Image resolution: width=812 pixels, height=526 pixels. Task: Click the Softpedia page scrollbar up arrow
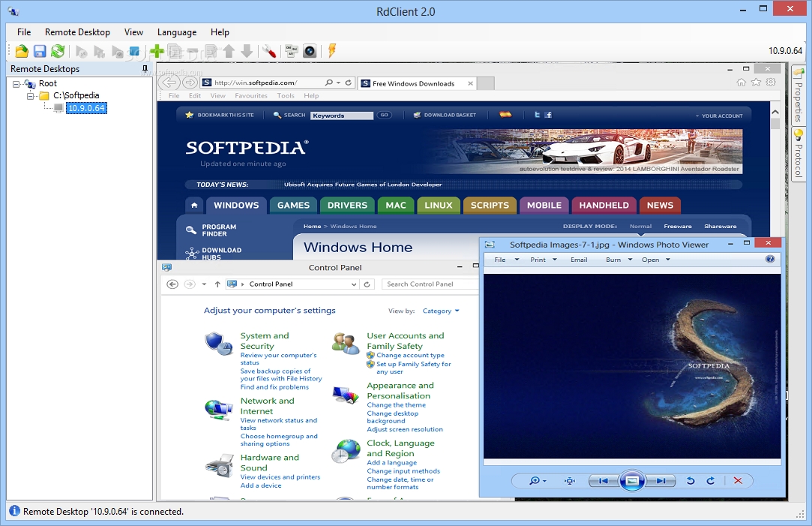coord(775,112)
